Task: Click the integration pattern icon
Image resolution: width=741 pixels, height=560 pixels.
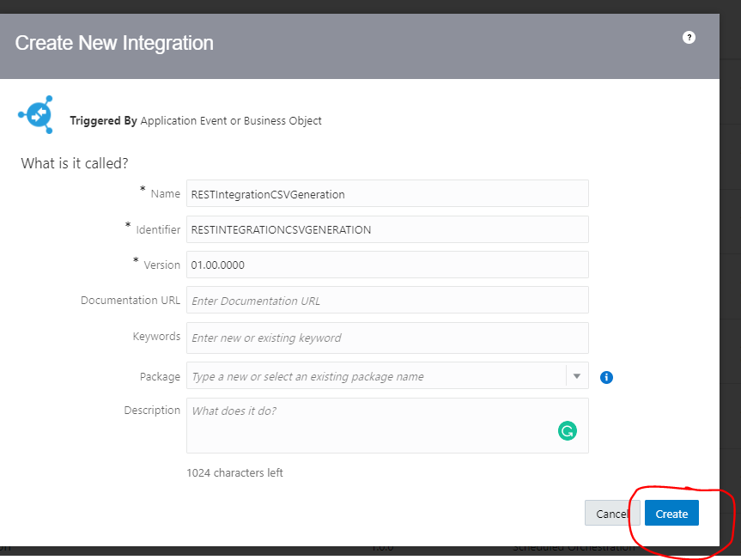Action: tap(36, 115)
